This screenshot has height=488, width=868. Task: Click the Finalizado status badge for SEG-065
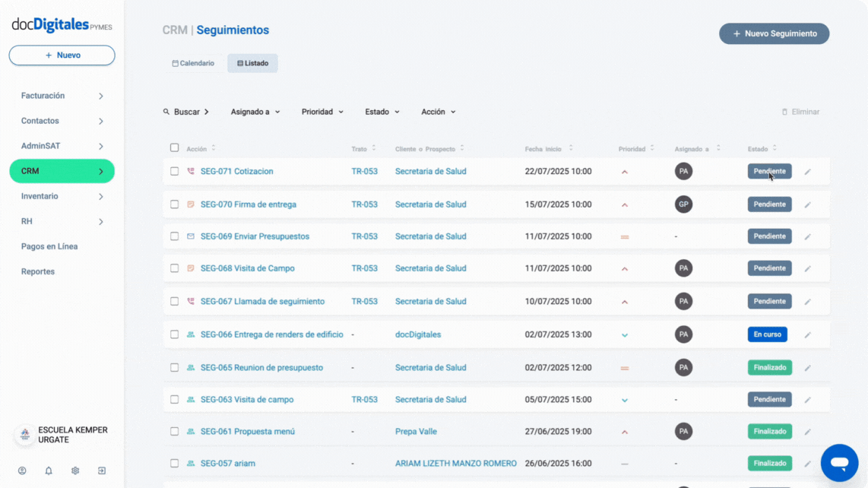pyautogui.click(x=769, y=367)
